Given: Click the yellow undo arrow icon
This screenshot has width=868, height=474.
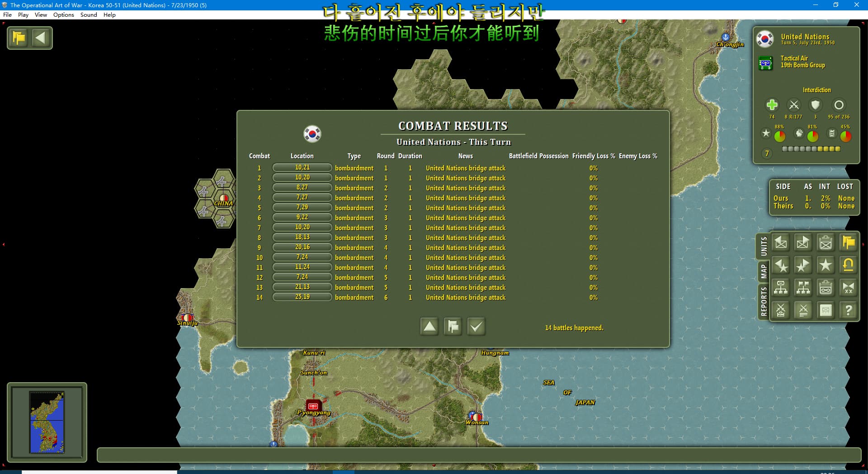Looking at the screenshot, I should 848,265.
